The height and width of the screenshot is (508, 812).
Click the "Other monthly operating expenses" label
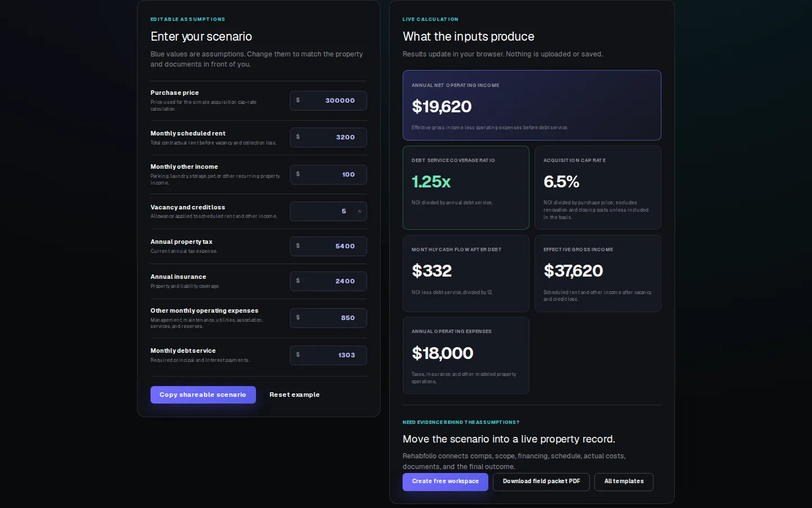point(205,310)
